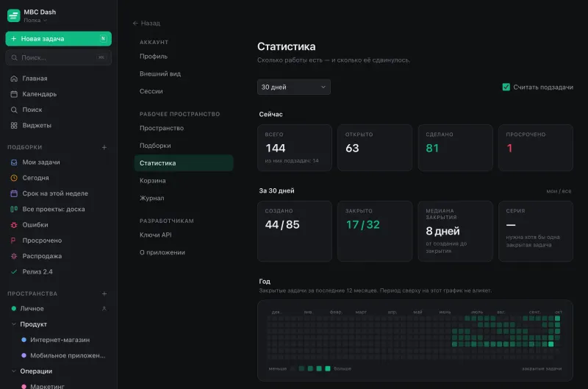Click the purple dot of Мобильное приложение
This screenshot has width=588, height=389.
coord(24,356)
